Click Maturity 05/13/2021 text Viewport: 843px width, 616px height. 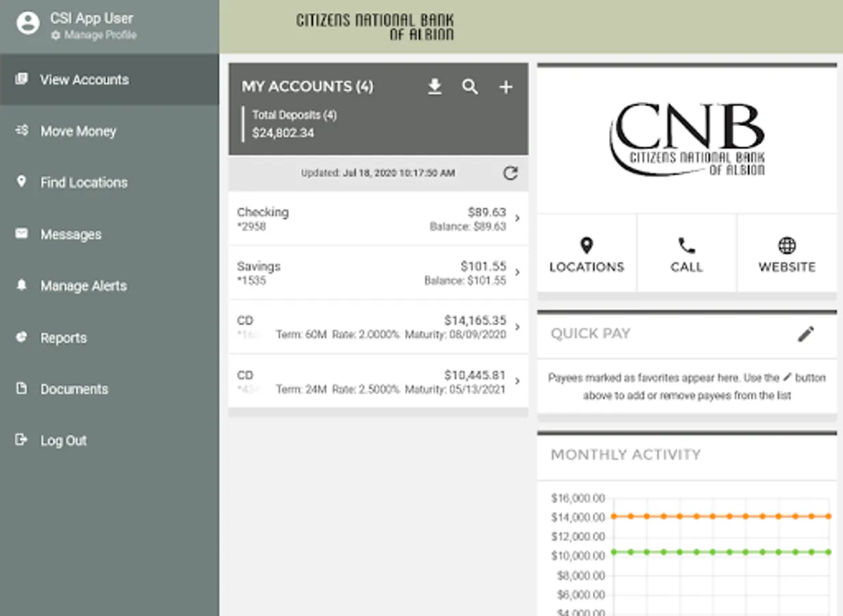tap(456, 389)
